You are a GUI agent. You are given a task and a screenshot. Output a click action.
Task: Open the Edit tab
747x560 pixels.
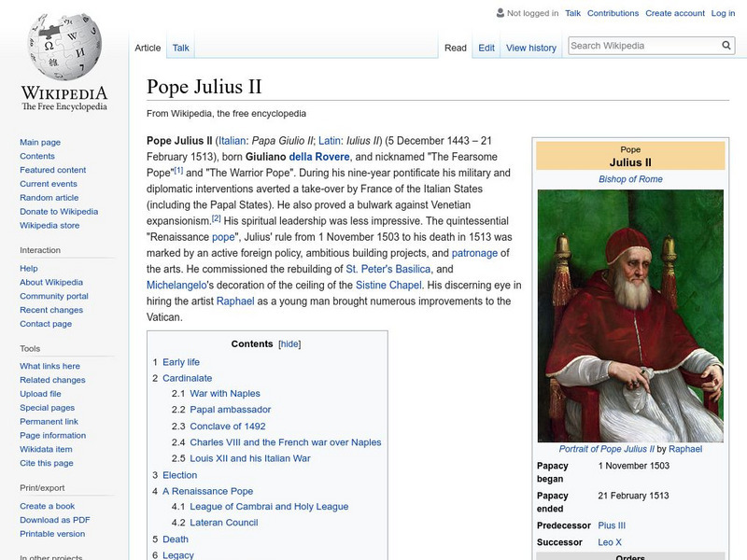(486, 47)
